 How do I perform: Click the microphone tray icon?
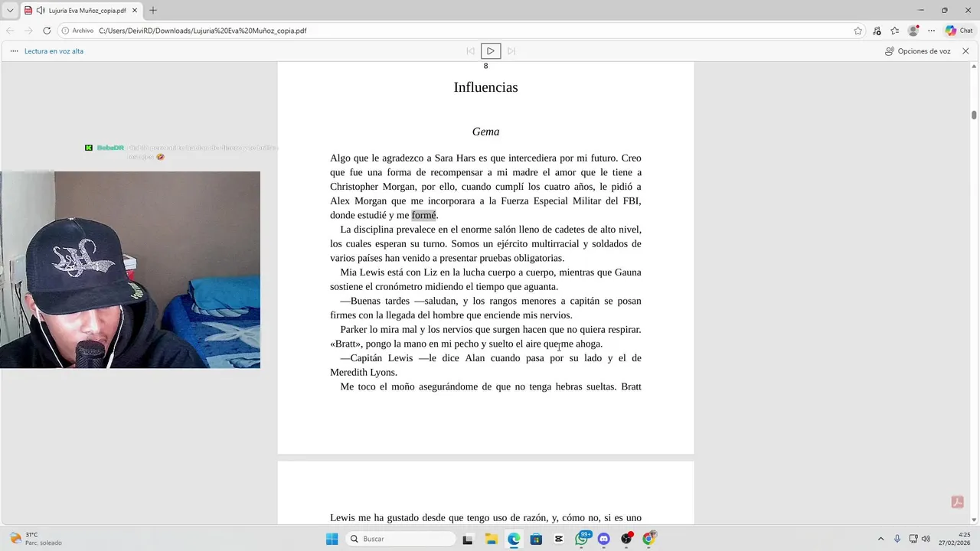coord(897,539)
